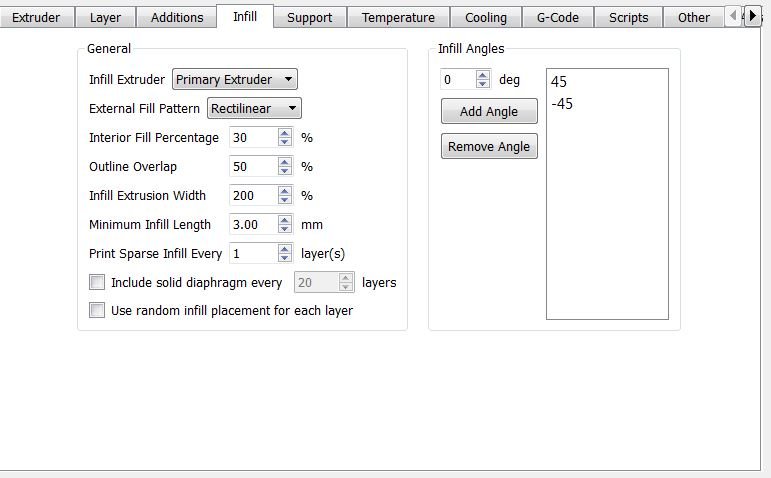Open the Temperature tab

(398, 17)
